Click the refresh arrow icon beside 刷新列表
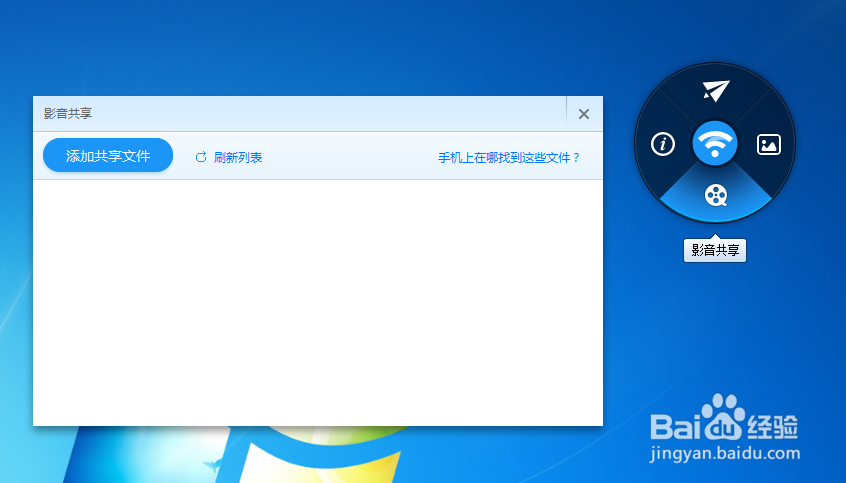The width and height of the screenshot is (846, 483). (x=201, y=157)
